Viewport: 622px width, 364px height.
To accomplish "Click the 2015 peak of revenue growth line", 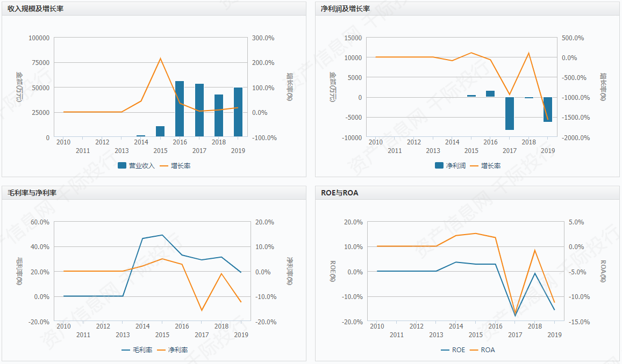I will point(160,59).
